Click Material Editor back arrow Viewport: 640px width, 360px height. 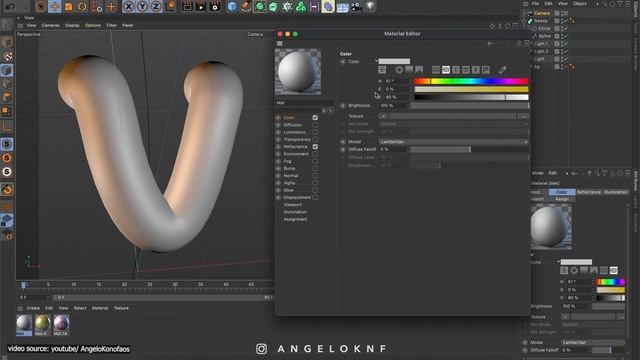tap(490, 43)
